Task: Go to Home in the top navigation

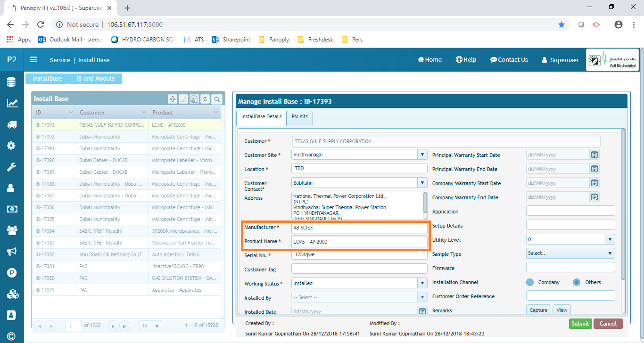Action: (429, 60)
